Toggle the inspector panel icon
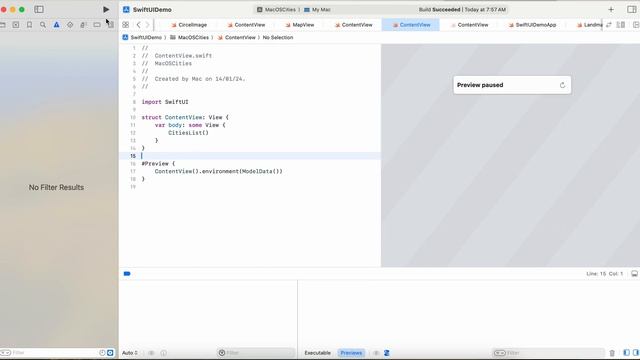Image resolution: width=640 pixels, height=360 pixels. [631, 9]
